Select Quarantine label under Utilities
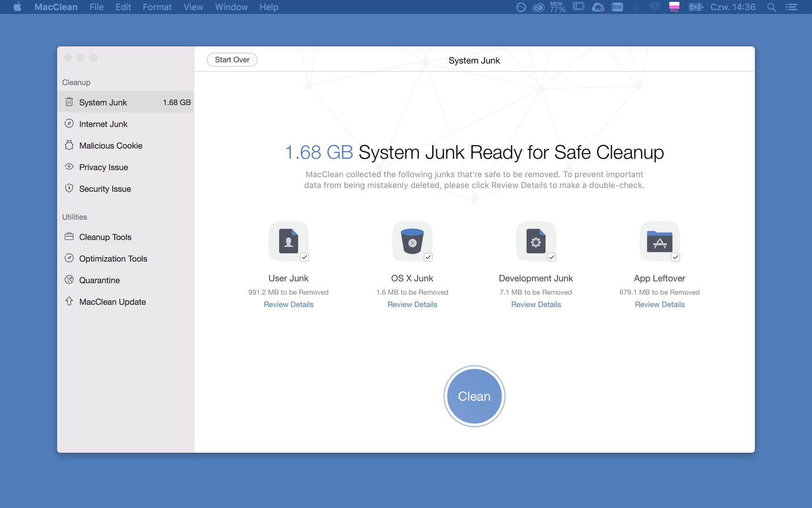Screen dimensions: 812x508 [x=100, y=280]
